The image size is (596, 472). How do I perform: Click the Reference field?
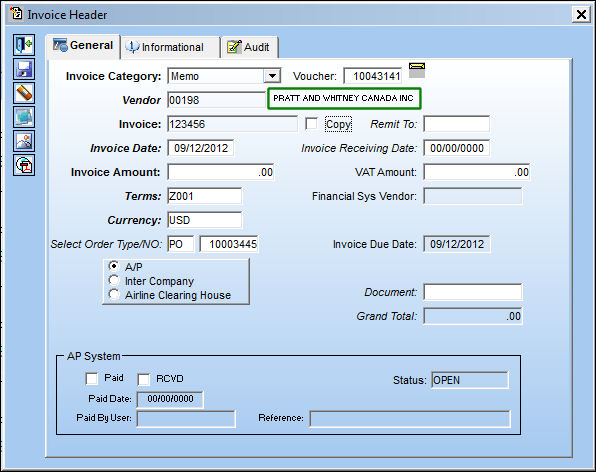point(410,419)
